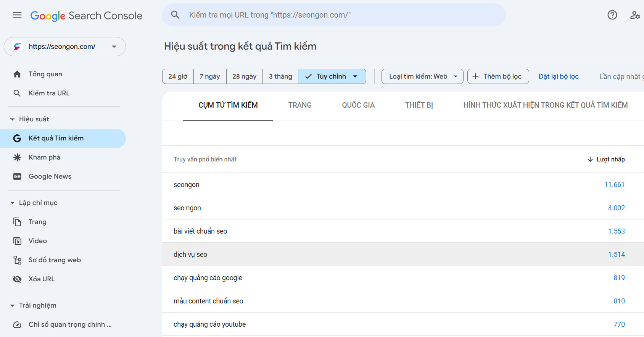This screenshot has height=337, width=644.
Task: Select the 28 ngày date range
Action: 244,76
